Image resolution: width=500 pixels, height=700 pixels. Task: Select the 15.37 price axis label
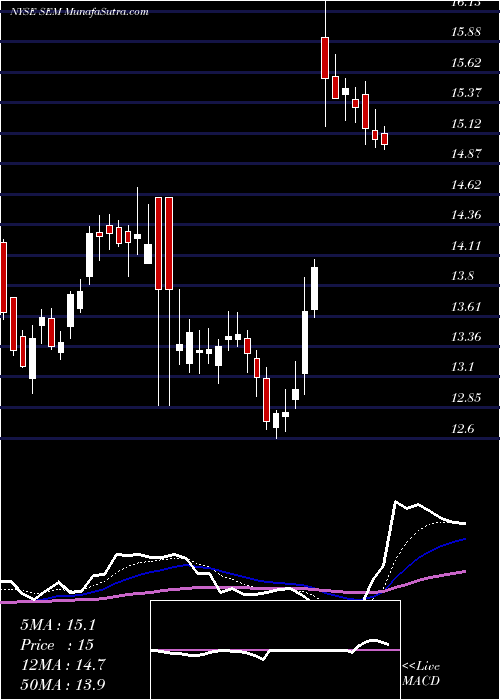coord(466,93)
